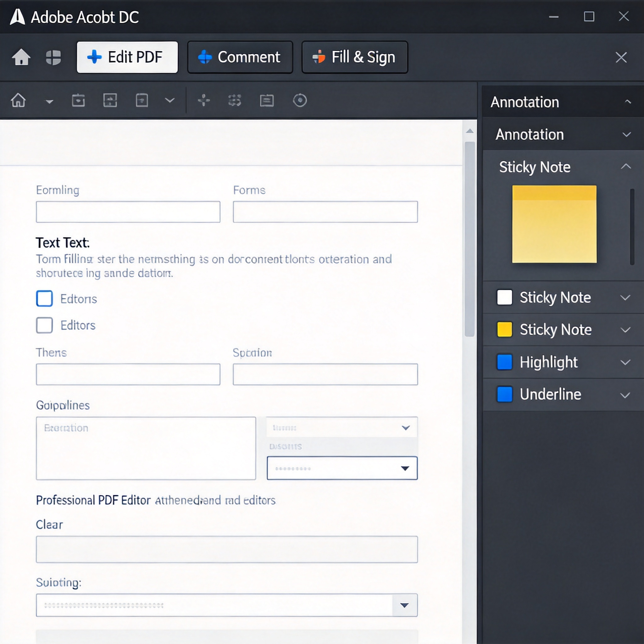Click the form list icon in toolbar
Image resolution: width=644 pixels, height=644 pixels.
(267, 100)
